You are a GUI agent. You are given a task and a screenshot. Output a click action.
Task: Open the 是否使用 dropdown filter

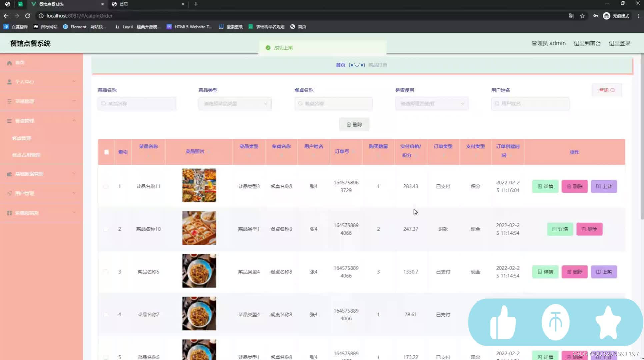[432, 104]
